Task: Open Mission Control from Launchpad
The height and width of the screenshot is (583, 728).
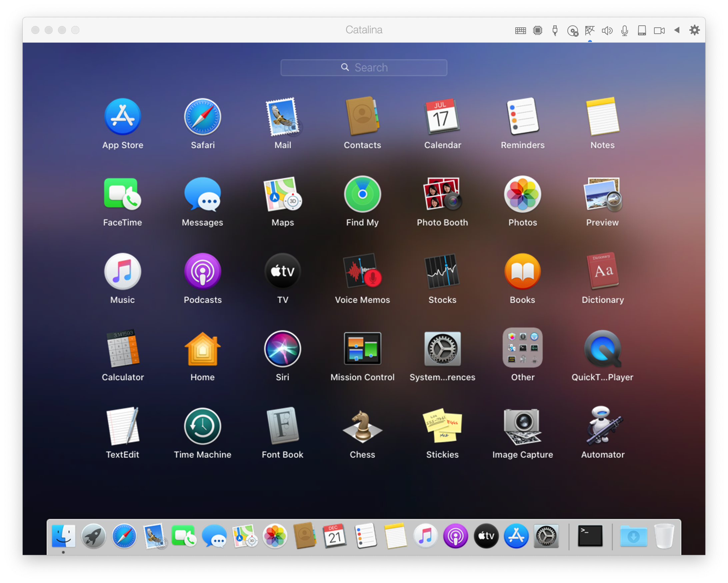Action: point(362,349)
